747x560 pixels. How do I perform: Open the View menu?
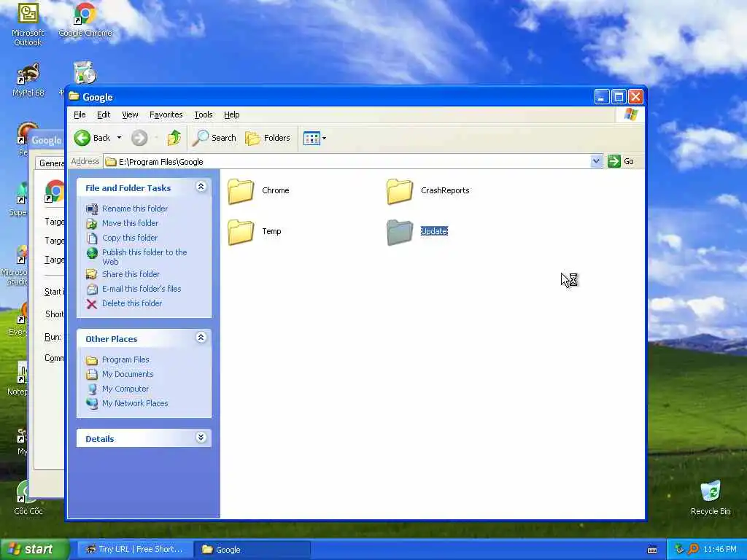point(130,114)
